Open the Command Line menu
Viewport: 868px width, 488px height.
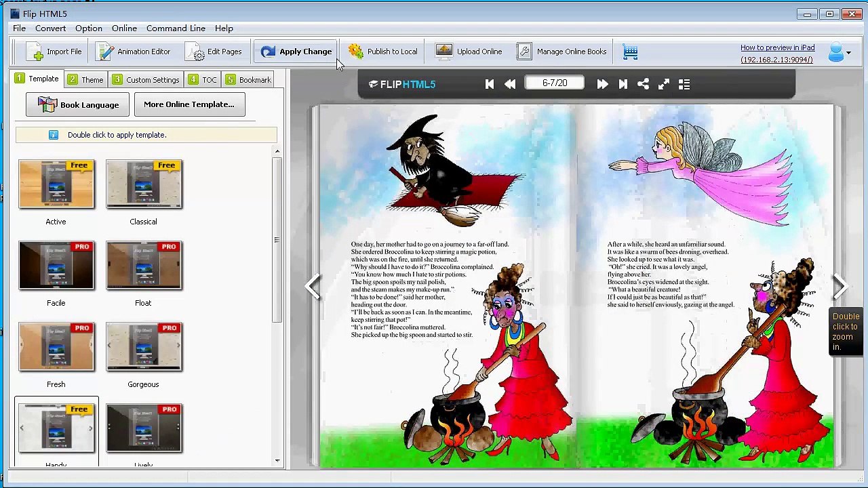(x=176, y=28)
